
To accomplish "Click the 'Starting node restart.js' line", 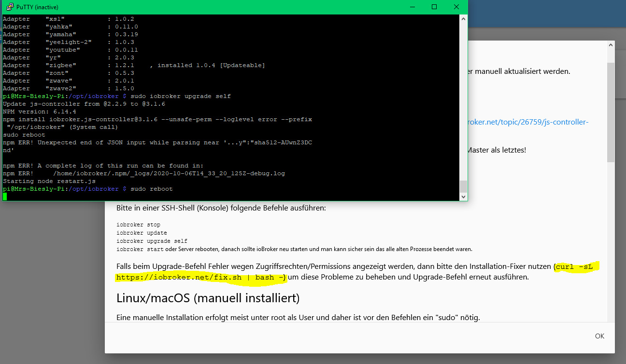I will tap(49, 181).
